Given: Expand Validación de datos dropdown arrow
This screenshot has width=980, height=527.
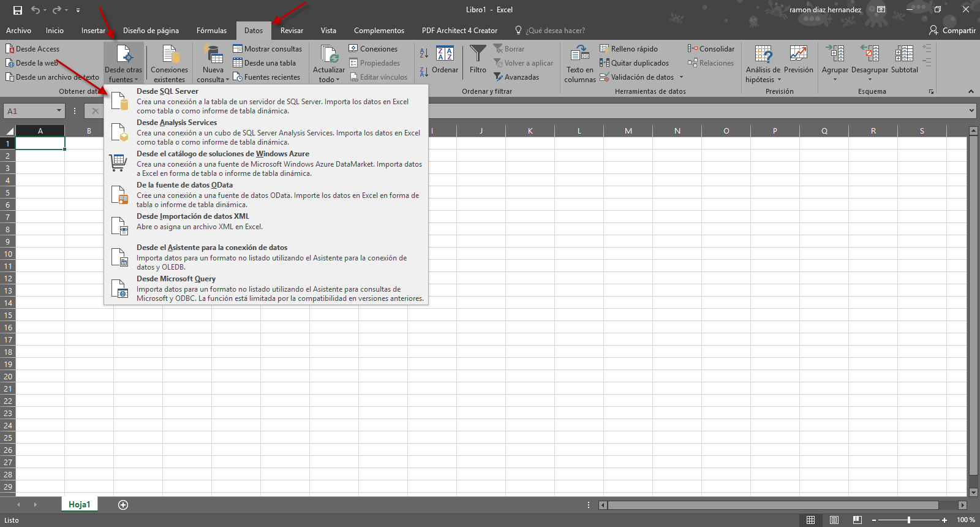Looking at the screenshot, I should 681,77.
